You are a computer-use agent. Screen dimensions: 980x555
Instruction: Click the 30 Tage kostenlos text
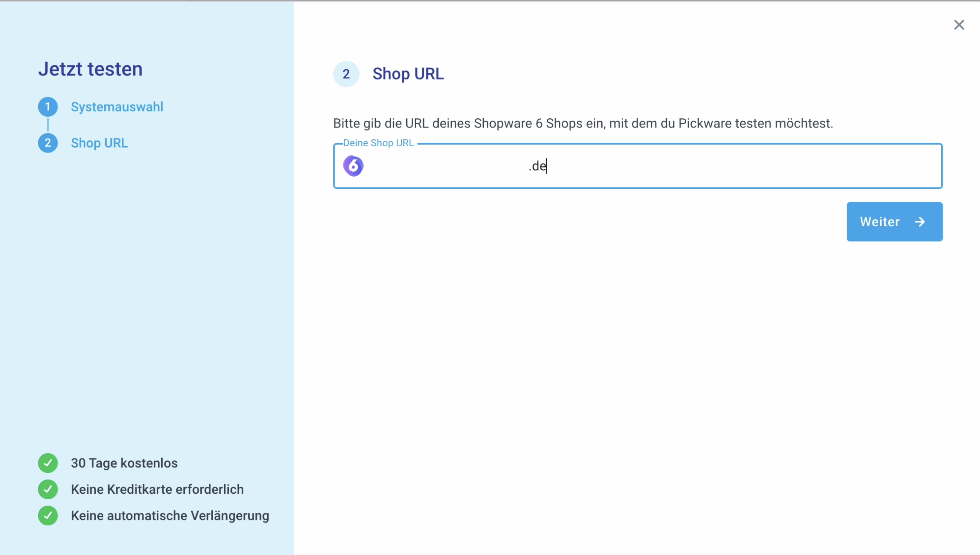124,463
